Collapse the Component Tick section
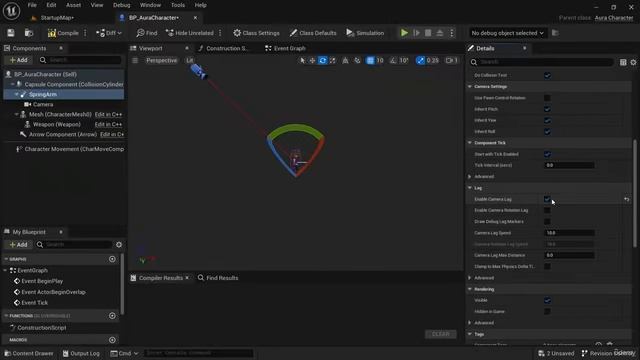This screenshot has width=640, height=360. tap(470, 143)
